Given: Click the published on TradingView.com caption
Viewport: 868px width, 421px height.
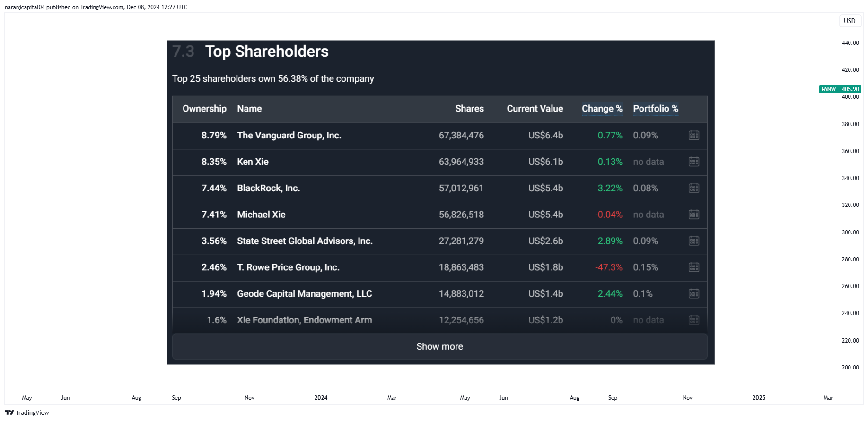Looking at the screenshot, I should point(96,7).
